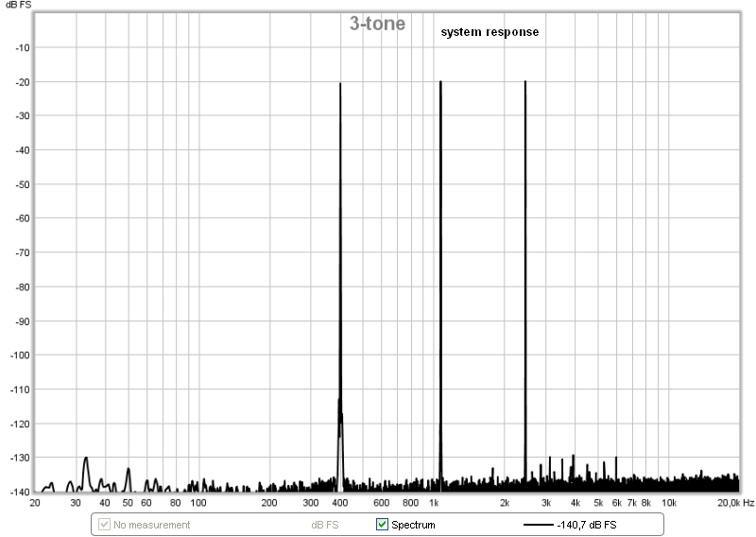This screenshot has width=756, height=537.
Task: Click the 20,0k Hz axis label
Action: (736, 503)
